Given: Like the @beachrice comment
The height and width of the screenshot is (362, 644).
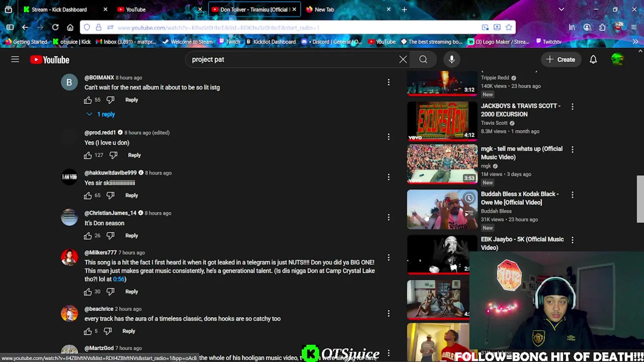Looking at the screenshot, I should 88,331.
